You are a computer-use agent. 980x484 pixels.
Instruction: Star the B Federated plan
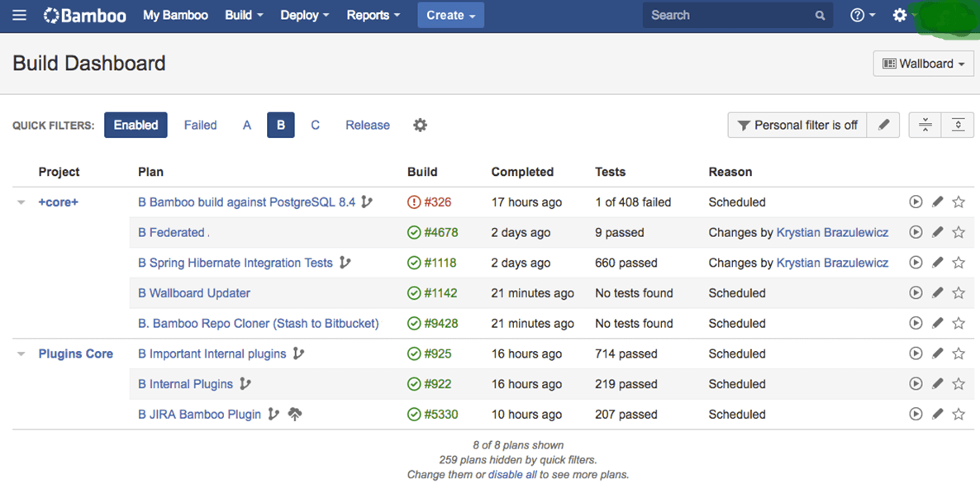[959, 232]
